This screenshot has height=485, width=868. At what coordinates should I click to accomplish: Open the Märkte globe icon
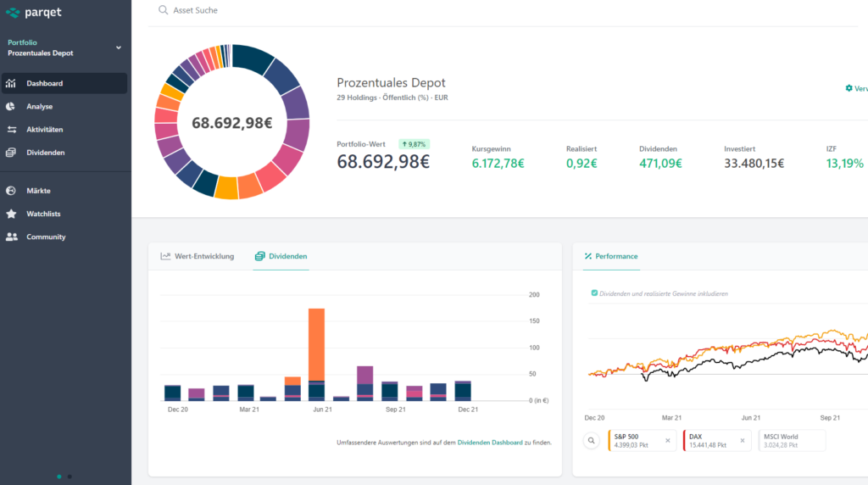pos(10,191)
